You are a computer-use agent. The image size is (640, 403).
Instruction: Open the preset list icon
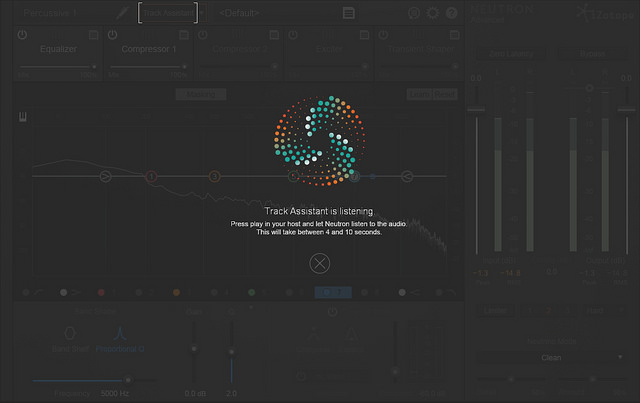click(x=349, y=13)
